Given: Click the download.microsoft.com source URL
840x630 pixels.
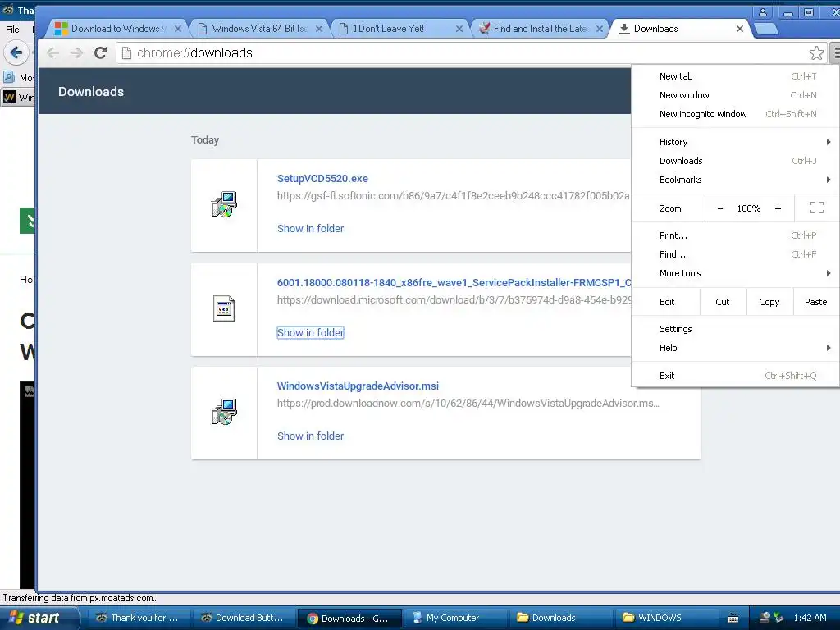Looking at the screenshot, I should click(x=454, y=300).
